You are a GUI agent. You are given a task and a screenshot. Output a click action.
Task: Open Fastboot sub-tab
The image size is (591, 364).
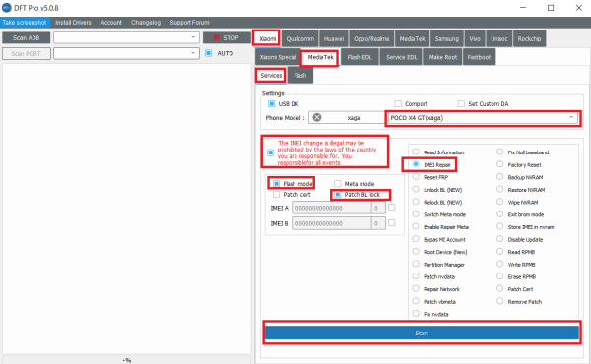[x=479, y=57]
